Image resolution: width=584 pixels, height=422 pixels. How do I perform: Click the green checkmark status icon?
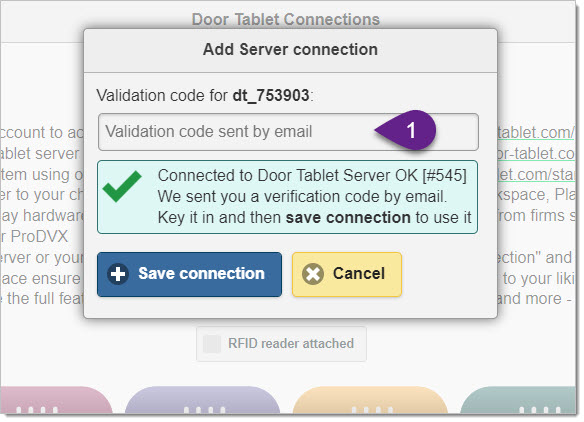point(122,186)
